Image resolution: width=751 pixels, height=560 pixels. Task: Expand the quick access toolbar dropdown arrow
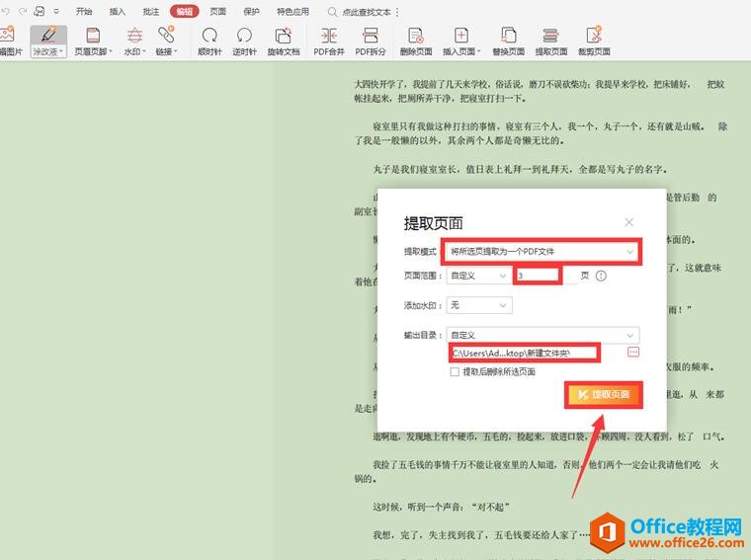point(56,11)
